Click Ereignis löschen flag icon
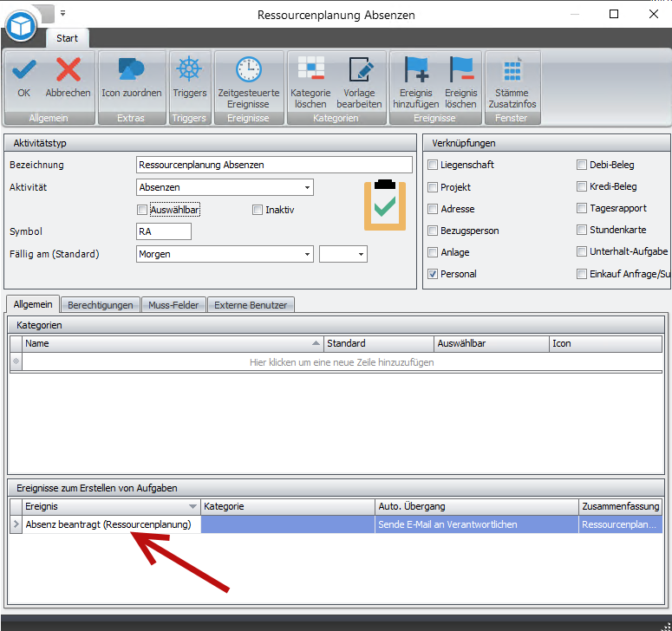 point(460,69)
